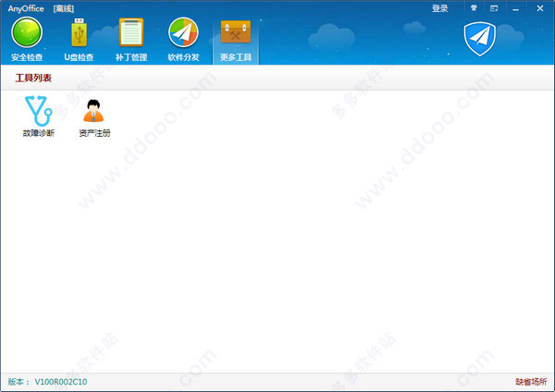Screen dimensions: 555x392
Task: Minimize the AnyOffice window
Action: coord(516,9)
